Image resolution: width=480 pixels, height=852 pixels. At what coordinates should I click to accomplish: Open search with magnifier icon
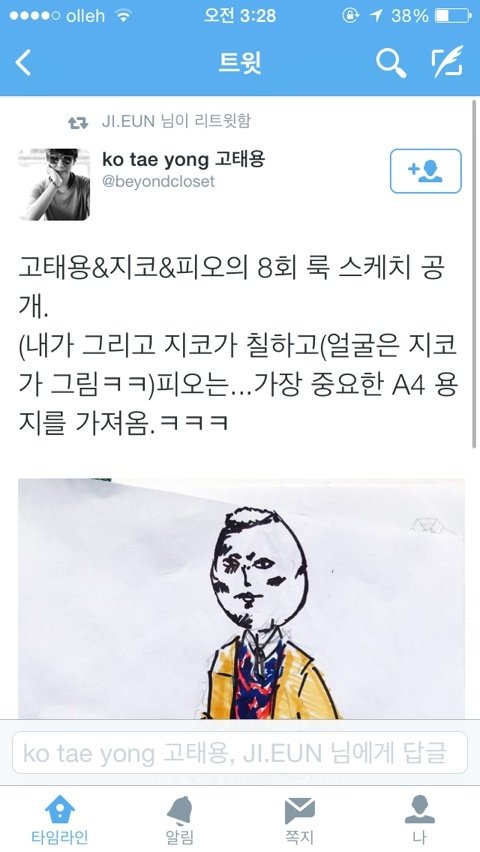(x=391, y=62)
